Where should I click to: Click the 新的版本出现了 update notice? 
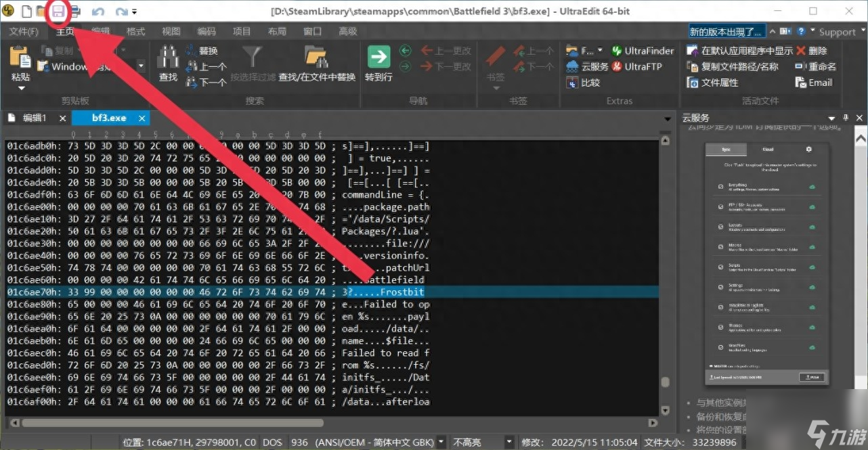pos(727,31)
